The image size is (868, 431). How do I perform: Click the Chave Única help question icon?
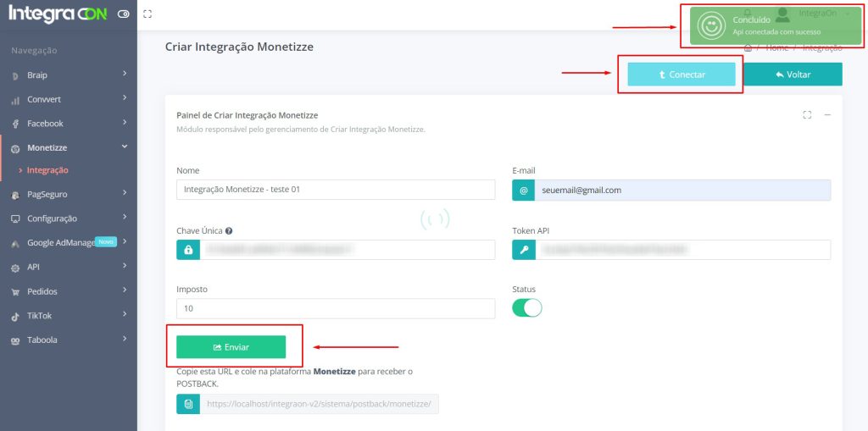click(x=230, y=230)
